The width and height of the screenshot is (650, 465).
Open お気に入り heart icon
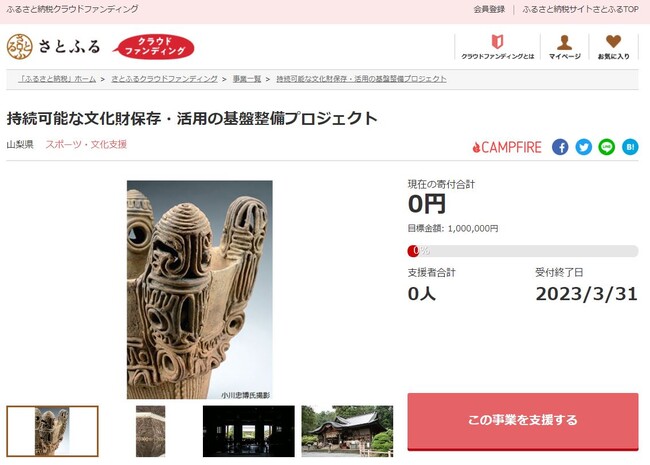click(613, 41)
